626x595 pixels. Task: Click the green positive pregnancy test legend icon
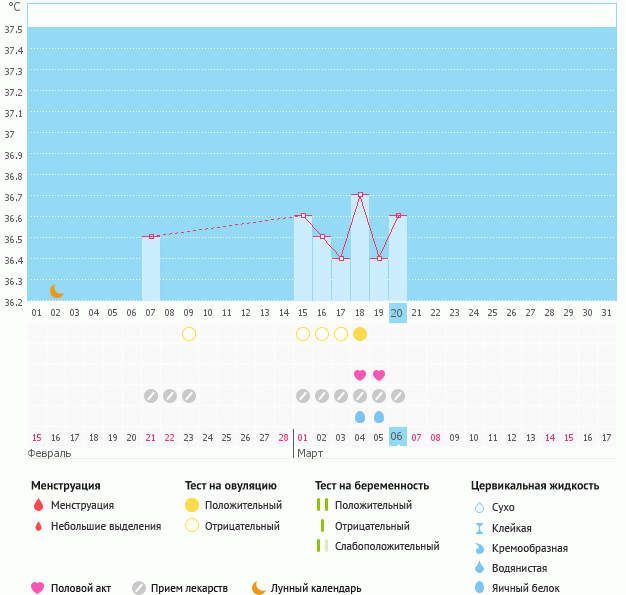point(323,506)
